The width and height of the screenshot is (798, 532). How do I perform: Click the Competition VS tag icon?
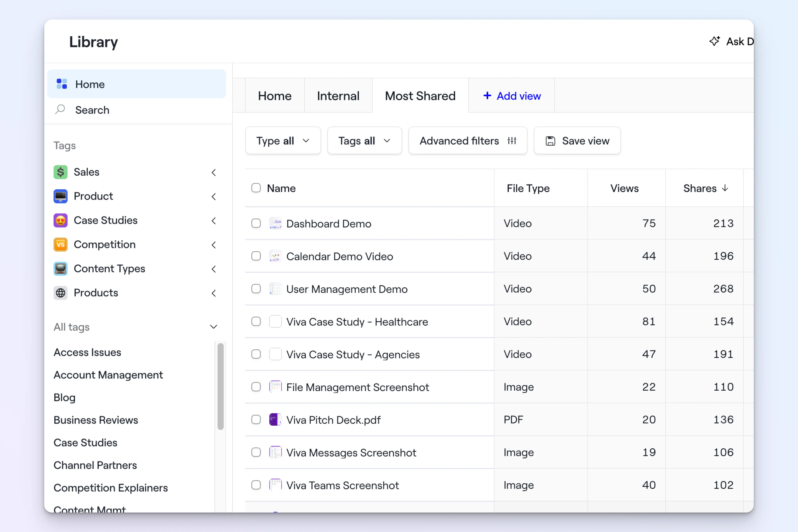[60, 245]
